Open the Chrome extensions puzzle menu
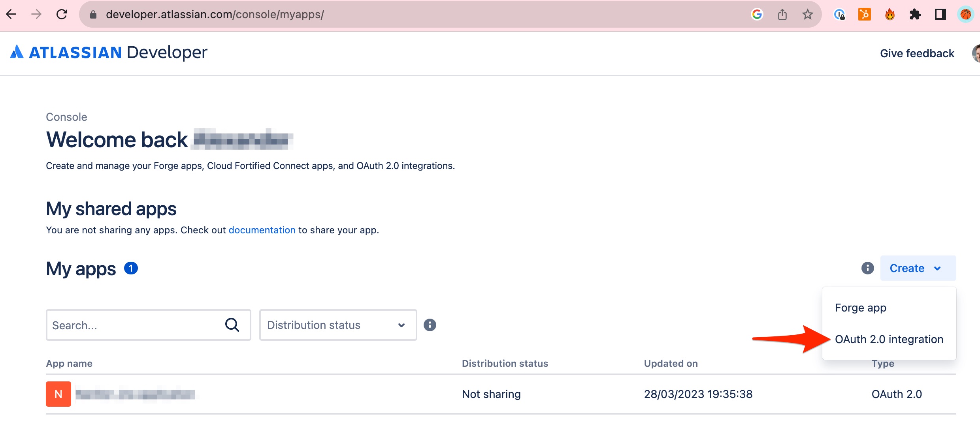The height and width of the screenshot is (428, 980). (x=915, y=14)
